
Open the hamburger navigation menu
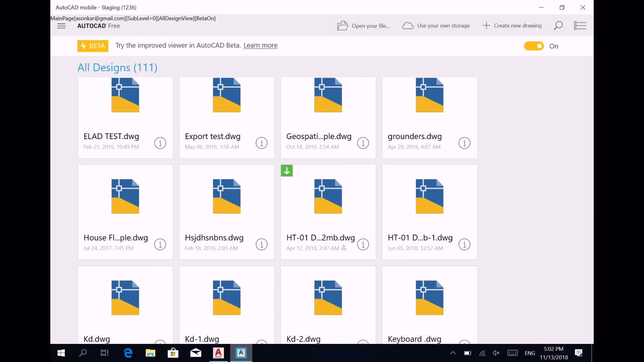pyautogui.click(x=61, y=26)
